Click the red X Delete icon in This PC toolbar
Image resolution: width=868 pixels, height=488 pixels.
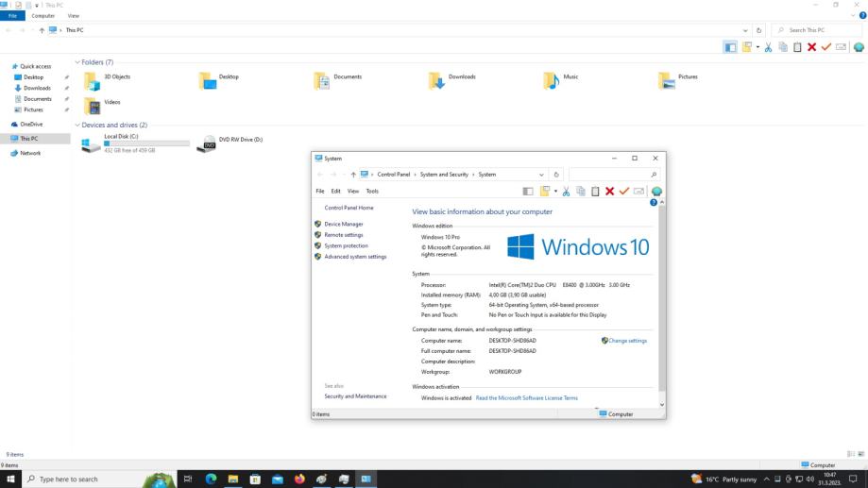pyautogui.click(x=811, y=47)
